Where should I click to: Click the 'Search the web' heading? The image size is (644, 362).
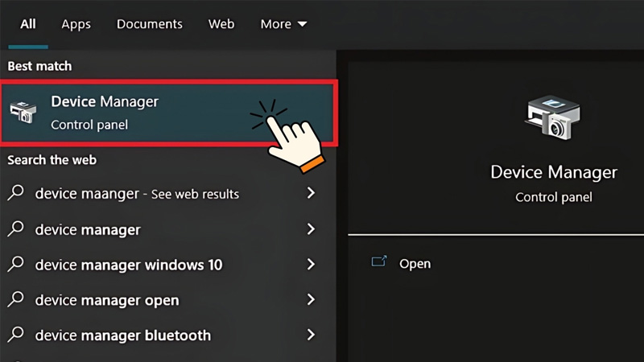(52, 159)
